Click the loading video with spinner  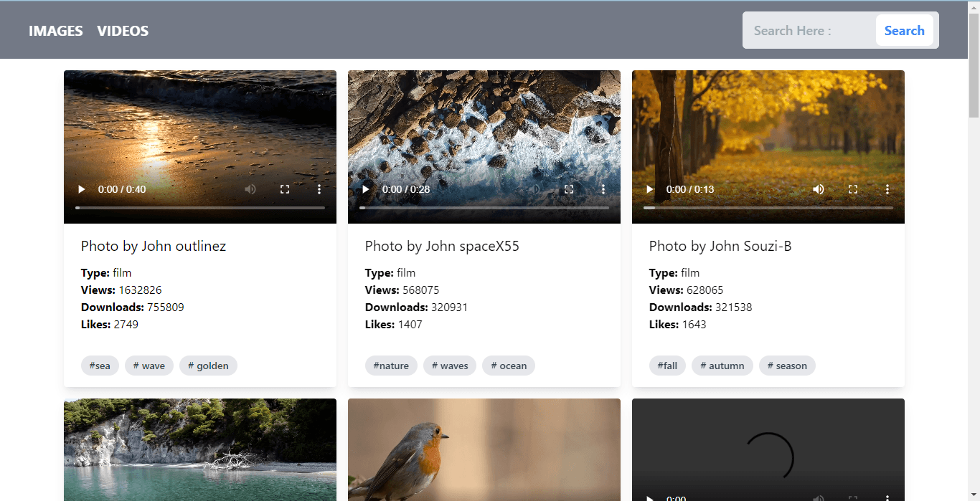[x=768, y=449]
